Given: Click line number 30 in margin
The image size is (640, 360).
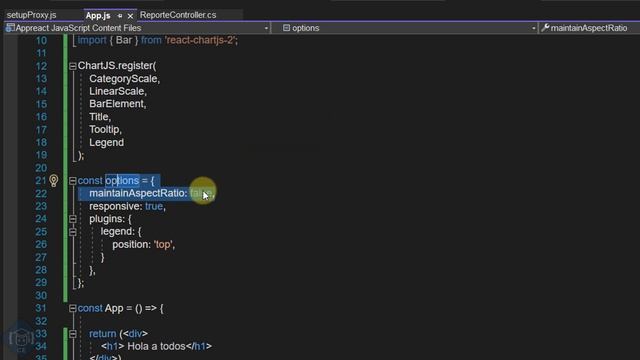Looking at the screenshot, I should [x=41, y=296].
